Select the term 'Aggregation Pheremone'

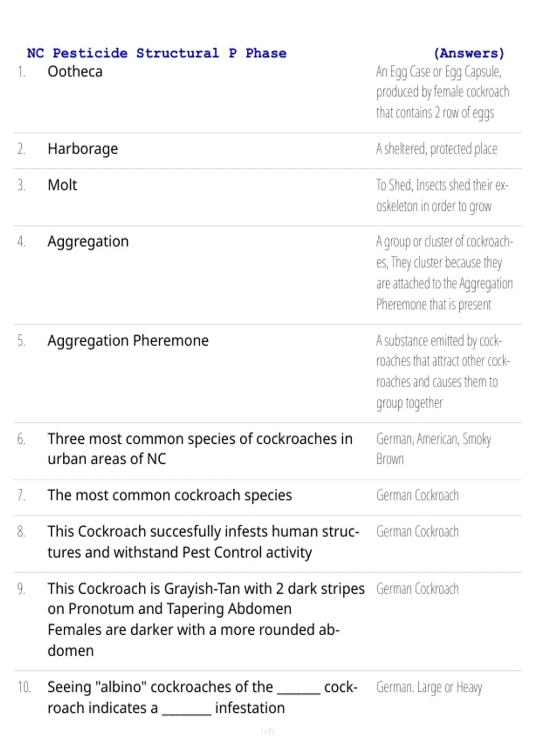[x=128, y=341]
